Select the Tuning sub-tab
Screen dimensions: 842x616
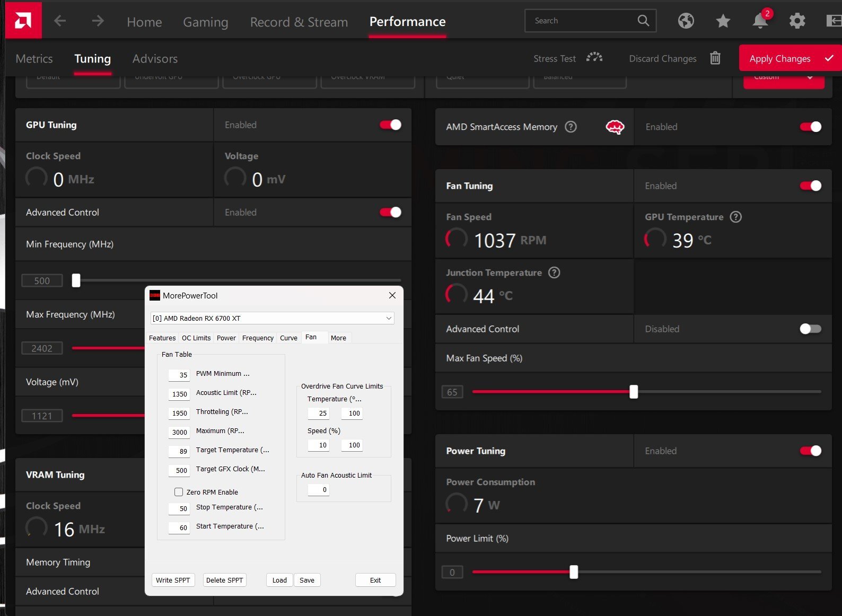click(92, 59)
